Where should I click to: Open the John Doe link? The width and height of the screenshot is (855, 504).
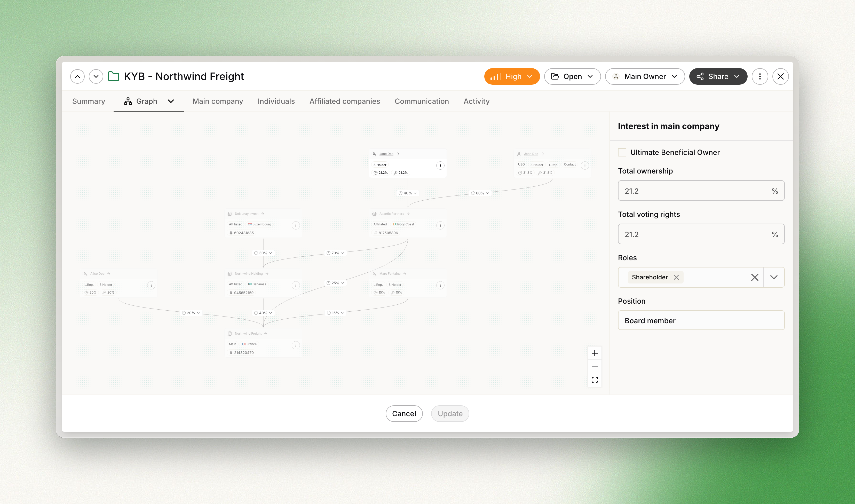point(531,154)
